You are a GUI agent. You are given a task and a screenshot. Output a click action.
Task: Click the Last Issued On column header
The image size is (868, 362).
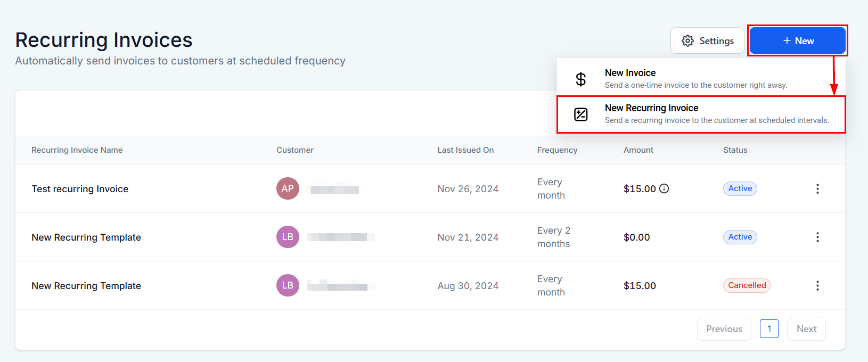pyautogui.click(x=466, y=150)
